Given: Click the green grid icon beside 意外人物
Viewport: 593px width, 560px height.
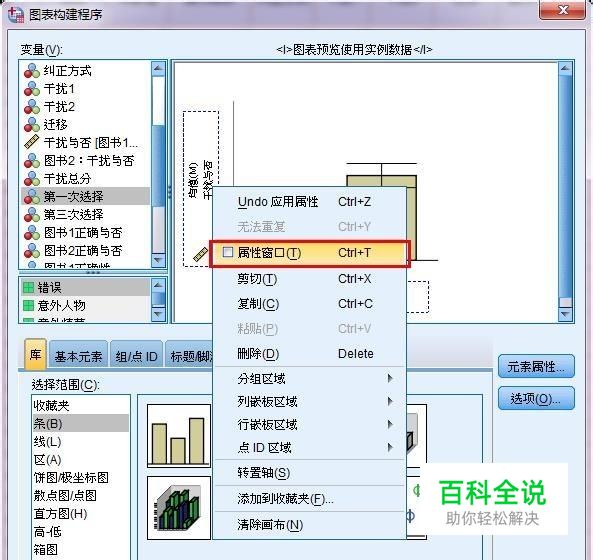Looking at the screenshot, I should 28,306.
